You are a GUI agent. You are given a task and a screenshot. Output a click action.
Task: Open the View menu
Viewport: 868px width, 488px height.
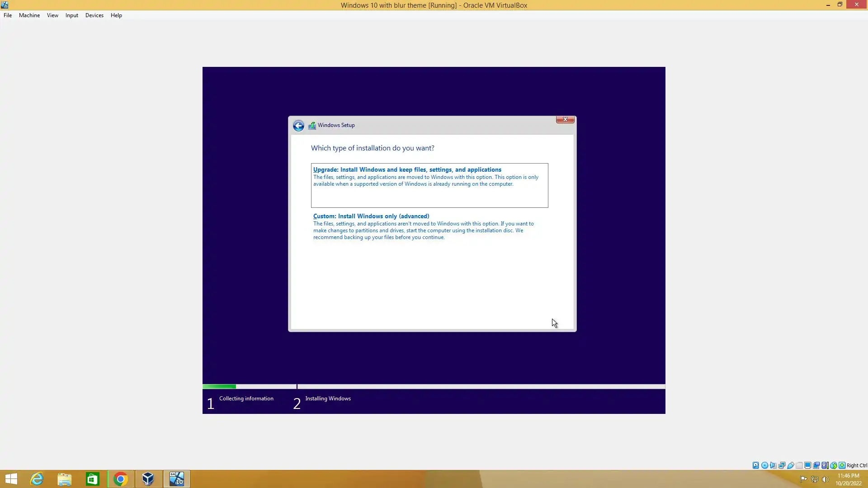[52, 15]
